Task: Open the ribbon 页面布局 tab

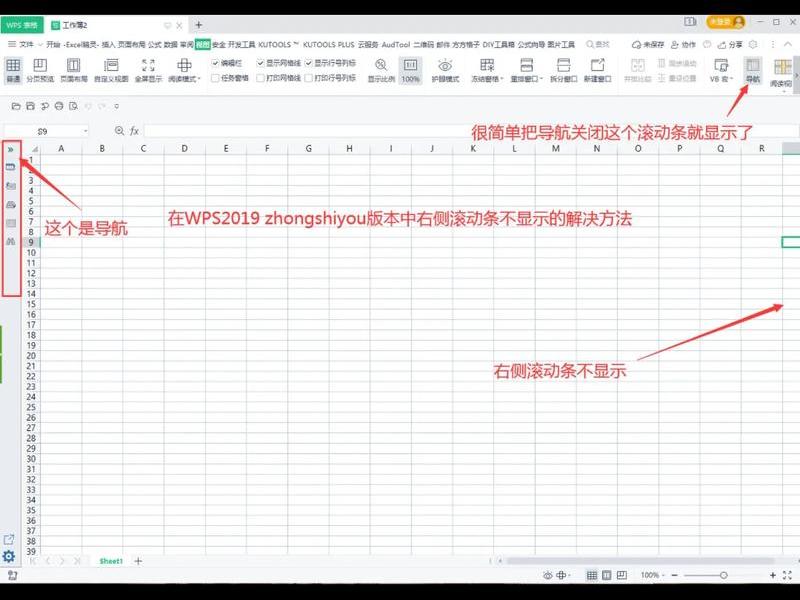Action: [x=132, y=44]
